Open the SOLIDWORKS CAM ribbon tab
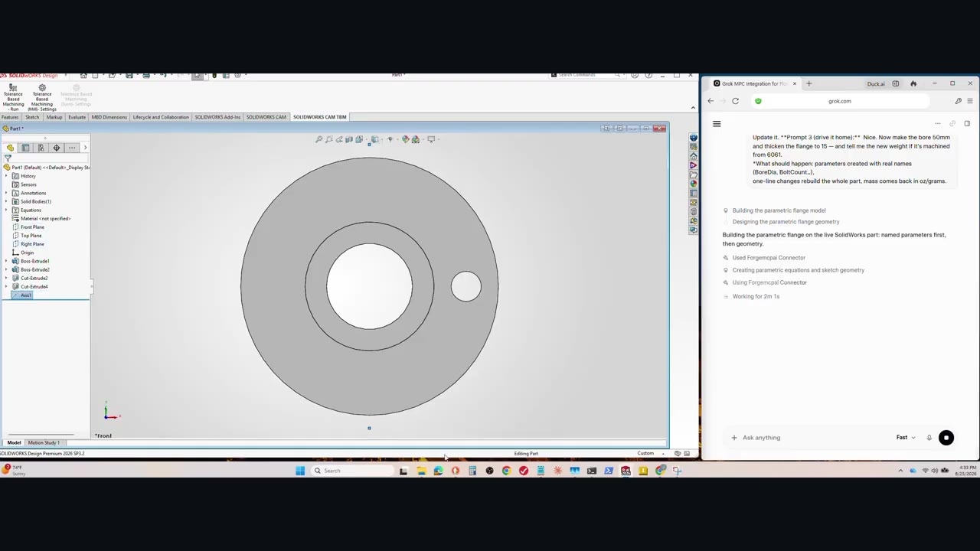The image size is (980, 551). [x=266, y=117]
